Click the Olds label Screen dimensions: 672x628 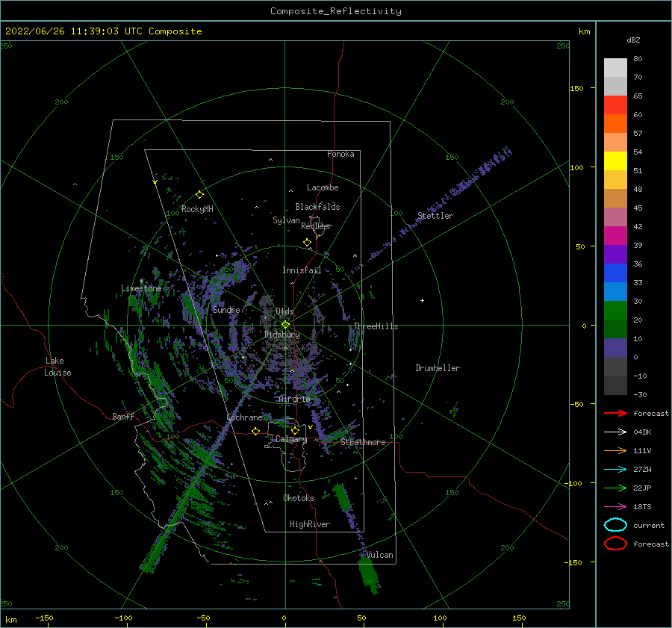coord(284,311)
